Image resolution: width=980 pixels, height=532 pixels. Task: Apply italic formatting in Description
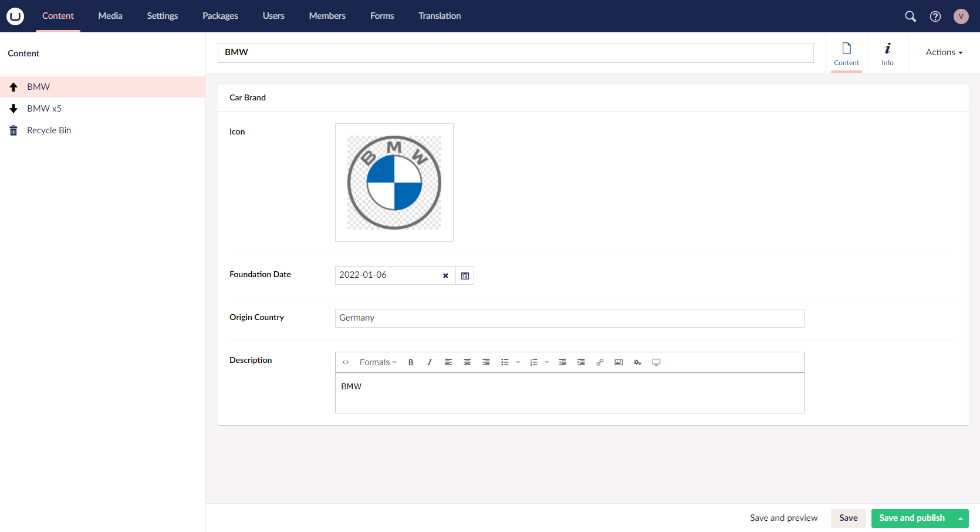[430, 362]
